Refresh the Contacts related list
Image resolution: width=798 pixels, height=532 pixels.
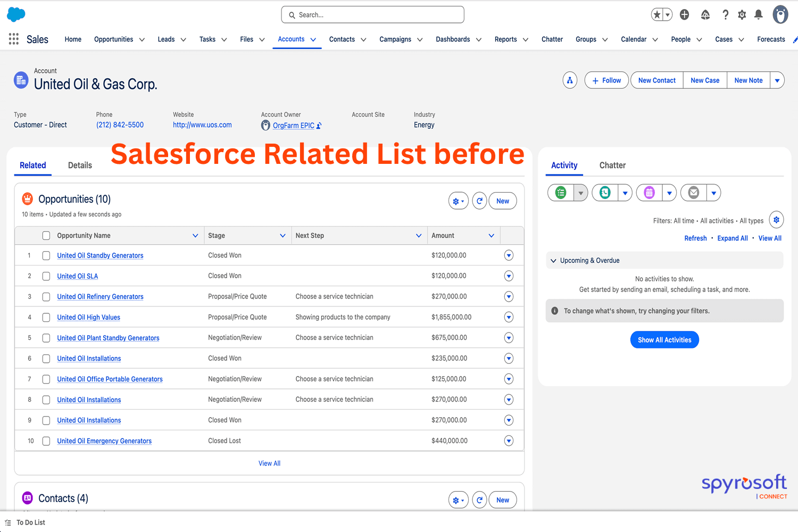tap(479, 500)
